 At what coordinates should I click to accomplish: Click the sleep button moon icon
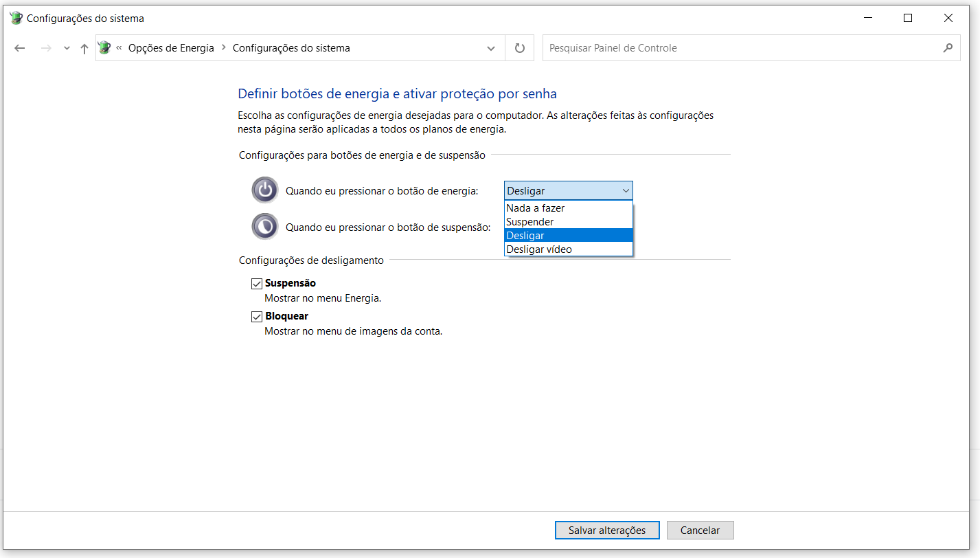point(264,226)
